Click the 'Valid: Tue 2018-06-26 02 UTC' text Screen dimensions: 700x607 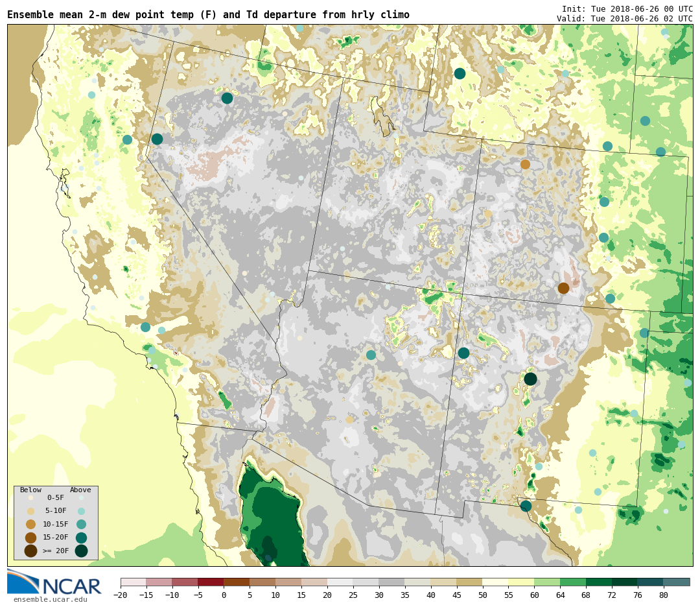click(625, 18)
